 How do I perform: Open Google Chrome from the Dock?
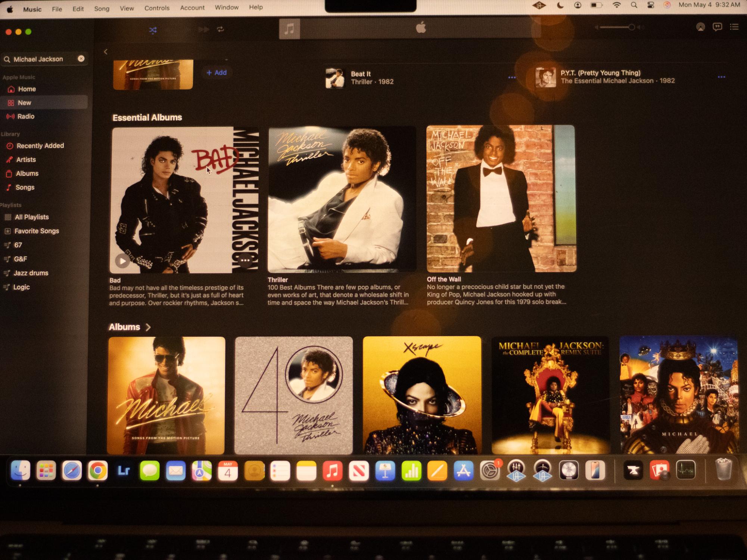click(x=98, y=470)
